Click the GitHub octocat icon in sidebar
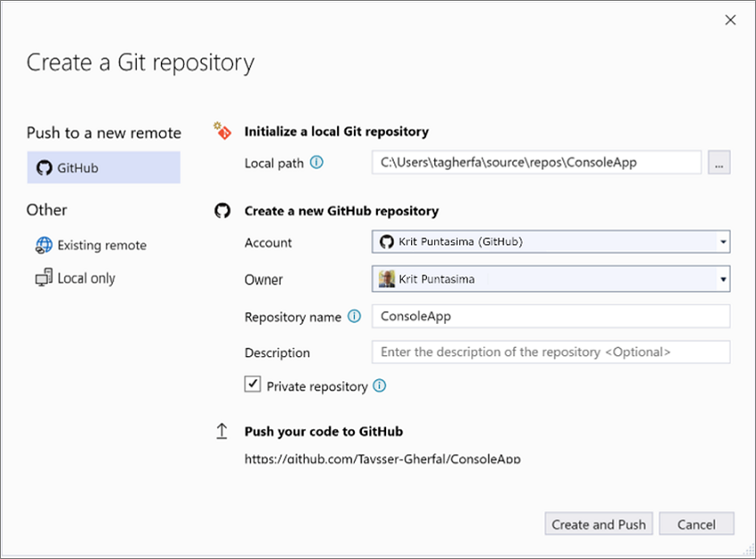 pyautogui.click(x=45, y=167)
